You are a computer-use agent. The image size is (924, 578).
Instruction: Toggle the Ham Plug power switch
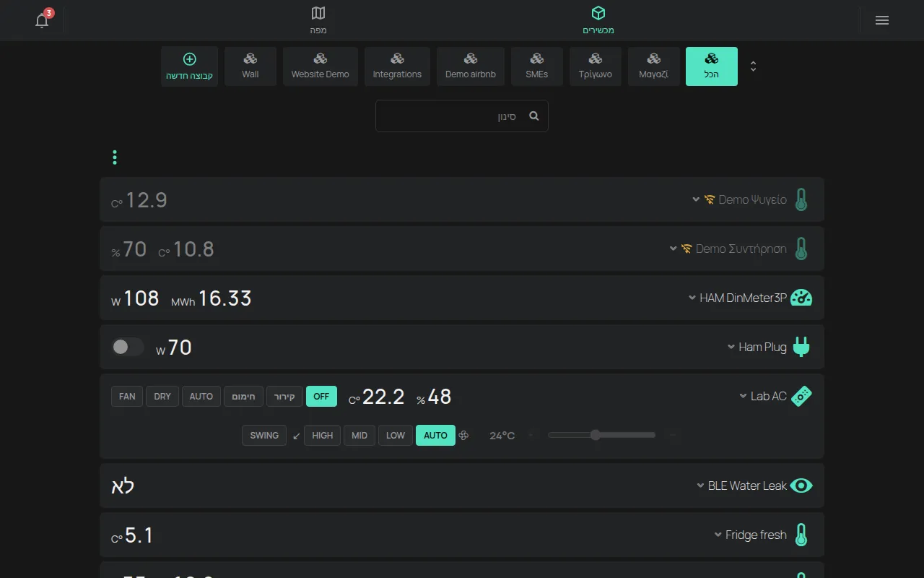pyautogui.click(x=128, y=348)
